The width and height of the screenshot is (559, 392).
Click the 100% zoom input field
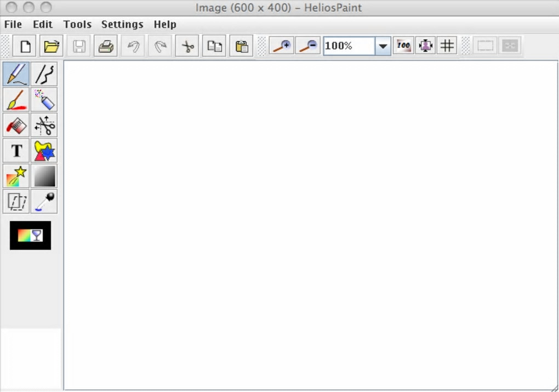[x=349, y=46]
